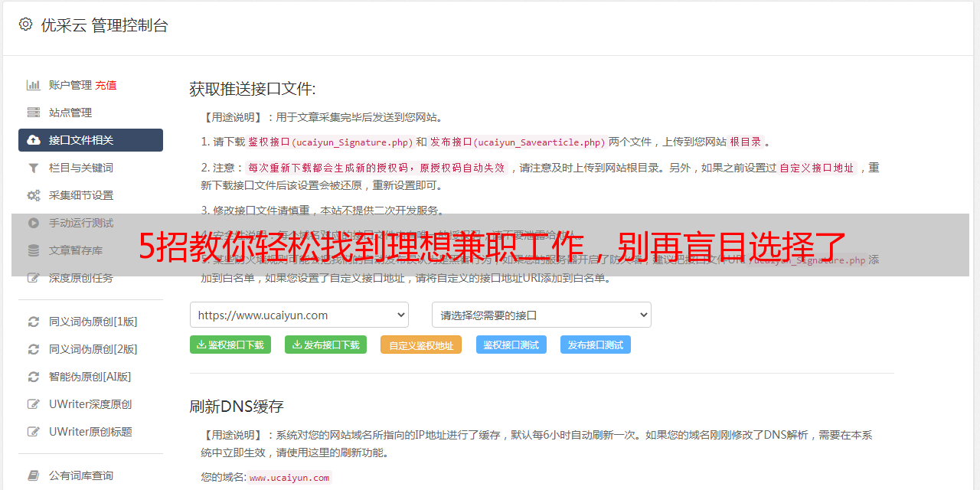This screenshot has width=980, height=490.
Task: Click the edit icon for 深度原创任务
Action: pos(34,278)
